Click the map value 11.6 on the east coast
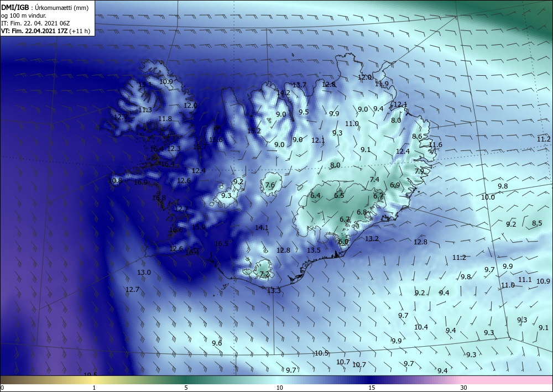The height and width of the screenshot is (392, 553). 436,144
